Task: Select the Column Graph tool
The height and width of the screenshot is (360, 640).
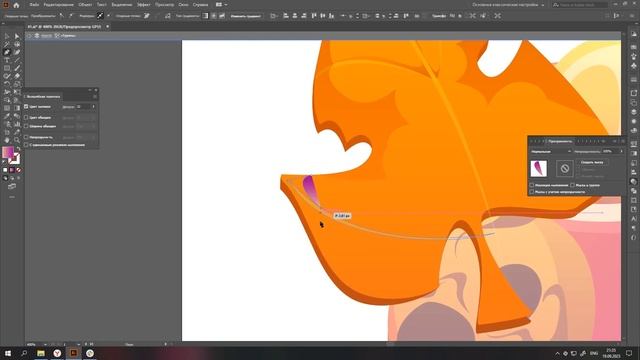Action: [x=17, y=124]
